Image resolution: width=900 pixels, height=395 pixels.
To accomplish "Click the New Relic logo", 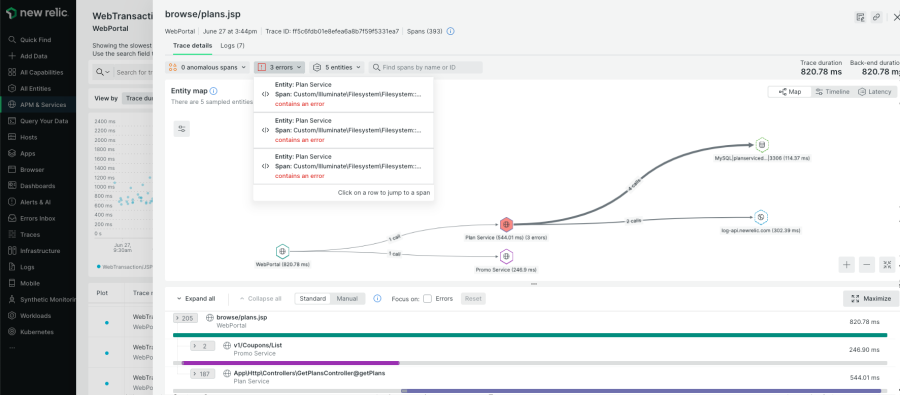I will 37,13.
